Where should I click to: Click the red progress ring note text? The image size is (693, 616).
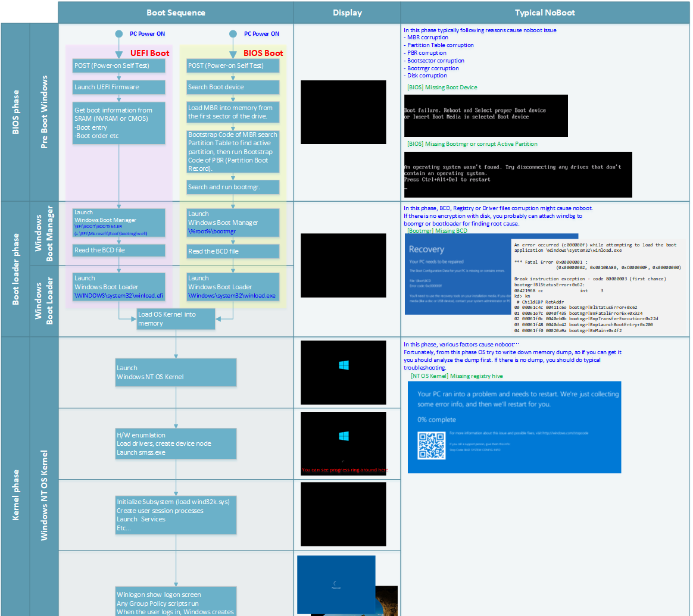click(x=345, y=470)
